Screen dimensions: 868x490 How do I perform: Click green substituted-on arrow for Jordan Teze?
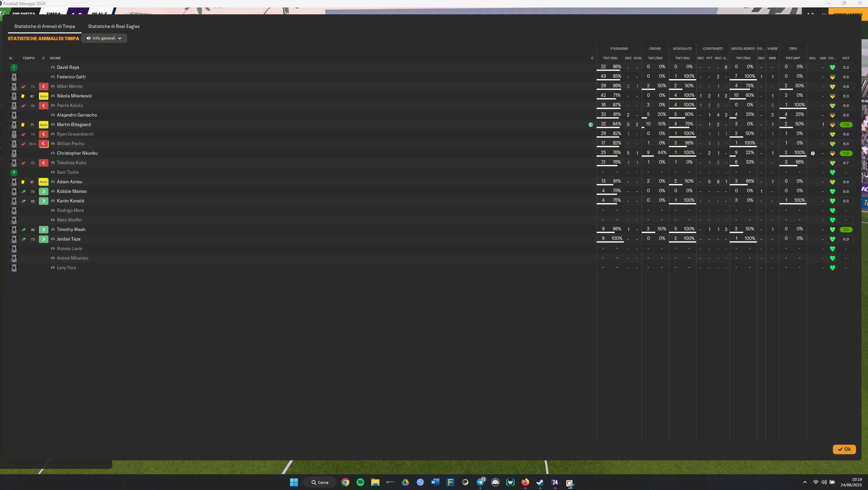pyautogui.click(x=43, y=239)
